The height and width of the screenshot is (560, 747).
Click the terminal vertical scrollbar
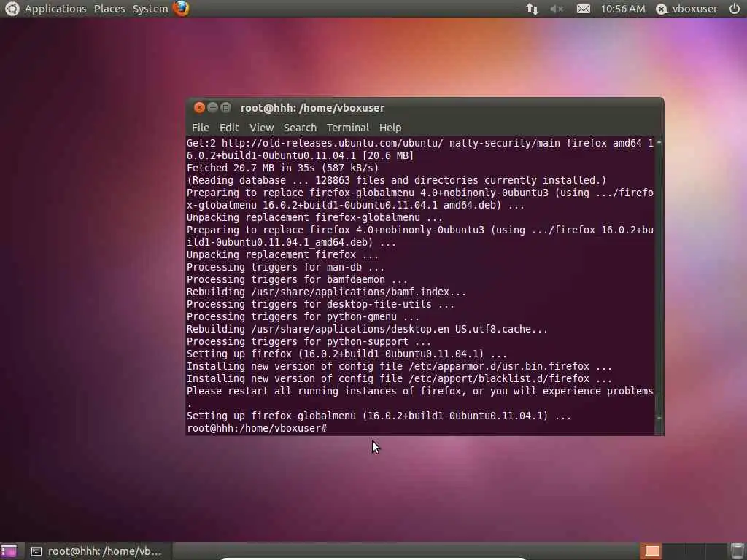pyautogui.click(x=659, y=281)
